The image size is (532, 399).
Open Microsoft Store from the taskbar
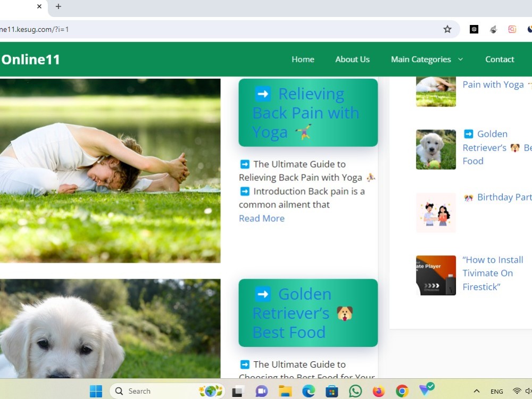click(332, 391)
